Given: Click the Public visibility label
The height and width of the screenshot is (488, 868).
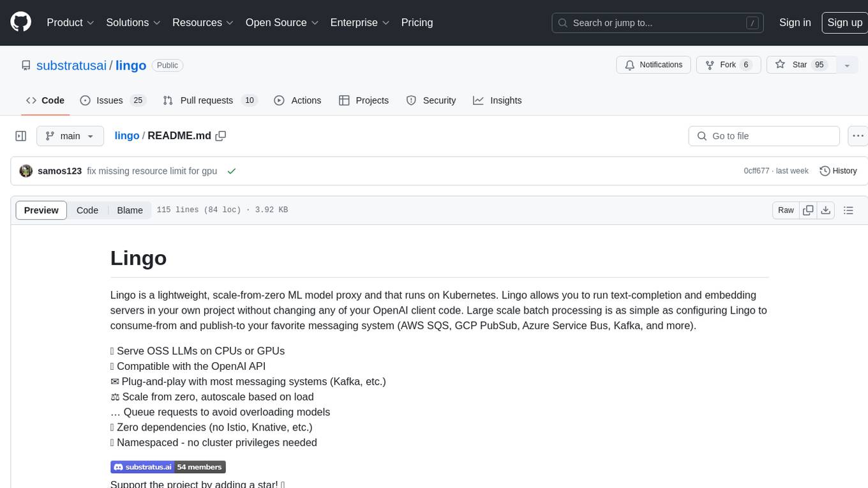Looking at the screenshot, I should coord(168,65).
